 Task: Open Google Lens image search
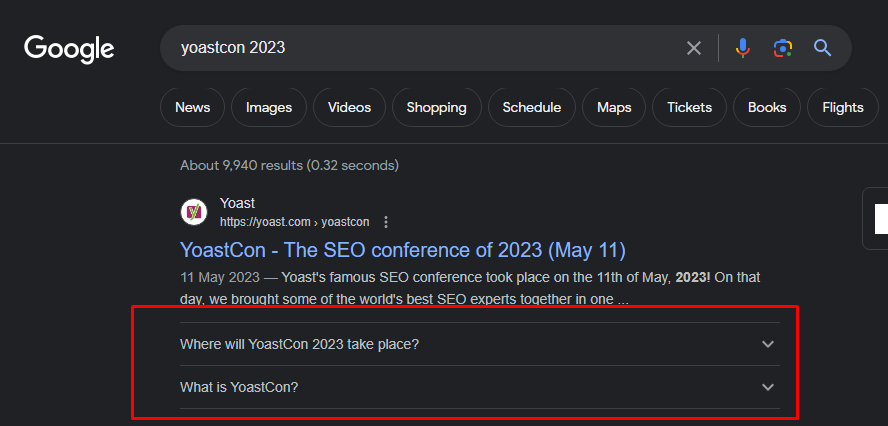pyautogui.click(x=782, y=48)
